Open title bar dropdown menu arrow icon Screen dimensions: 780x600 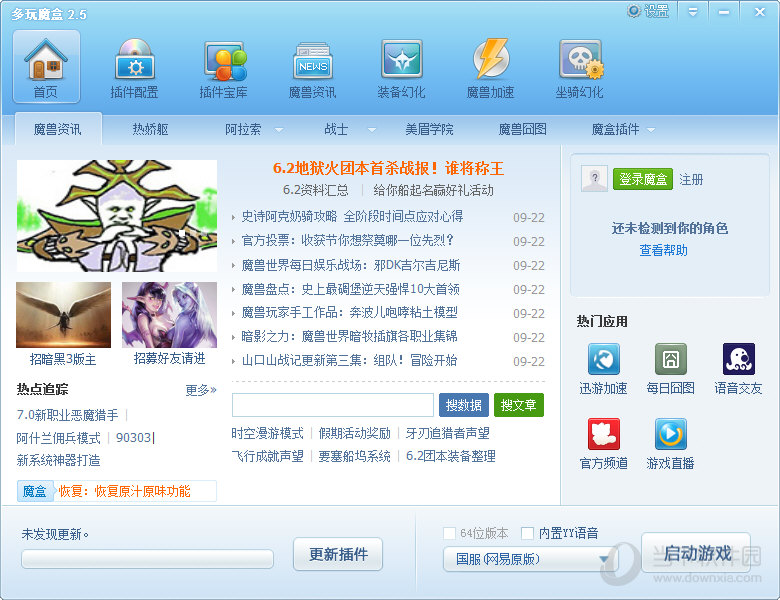tap(693, 12)
